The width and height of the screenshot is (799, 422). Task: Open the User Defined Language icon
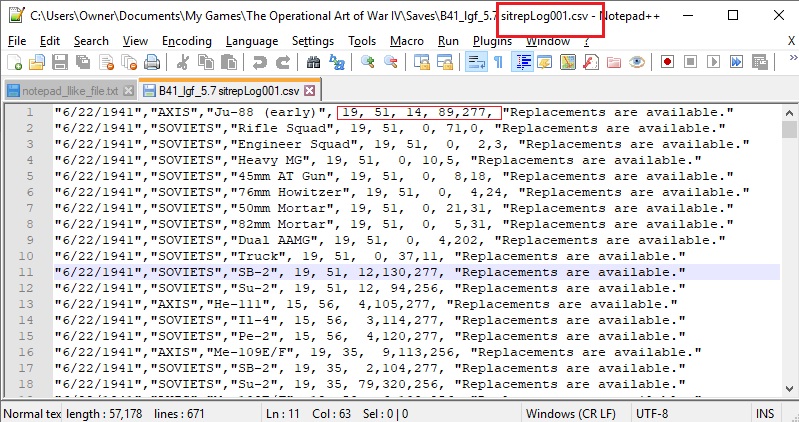click(x=545, y=62)
